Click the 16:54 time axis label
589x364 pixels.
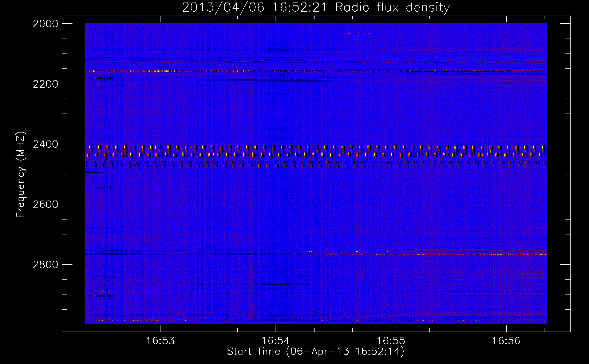pyautogui.click(x=276, y=341)
